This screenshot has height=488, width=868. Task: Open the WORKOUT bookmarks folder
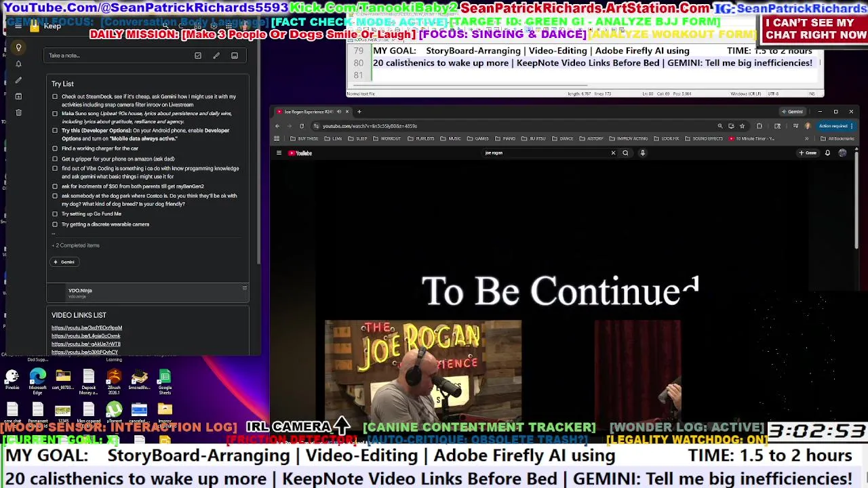point(387,139)
